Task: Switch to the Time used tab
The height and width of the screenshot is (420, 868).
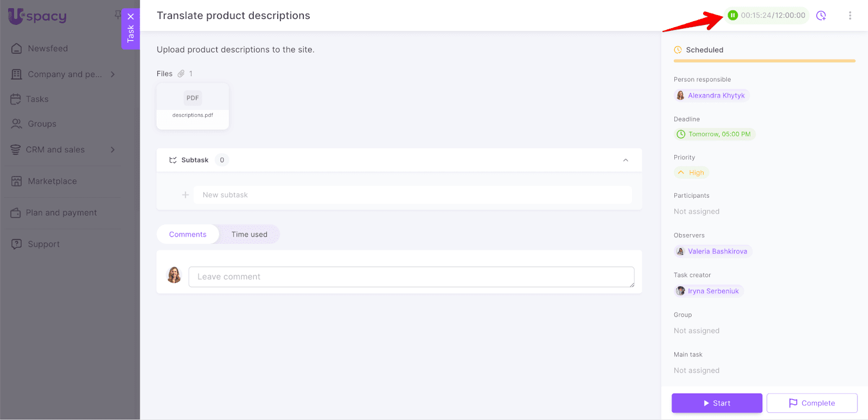Action: 249,235
